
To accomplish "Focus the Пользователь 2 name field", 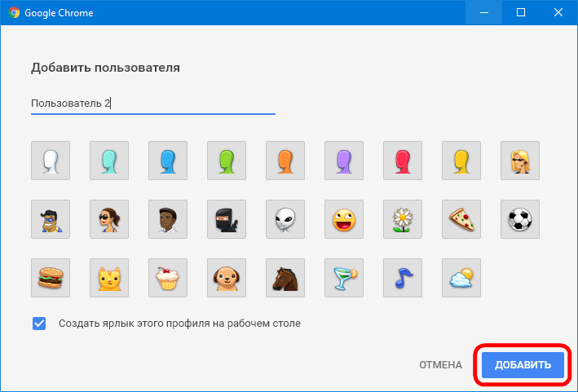I will pyautogui.click(x=153, y=104).
